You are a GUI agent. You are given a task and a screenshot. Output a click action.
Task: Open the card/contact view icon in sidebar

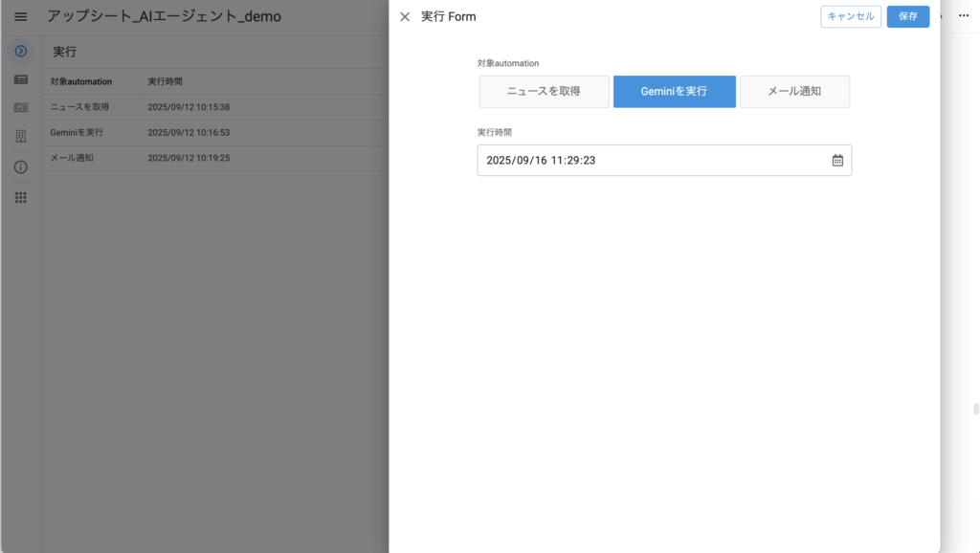point(21,108)
